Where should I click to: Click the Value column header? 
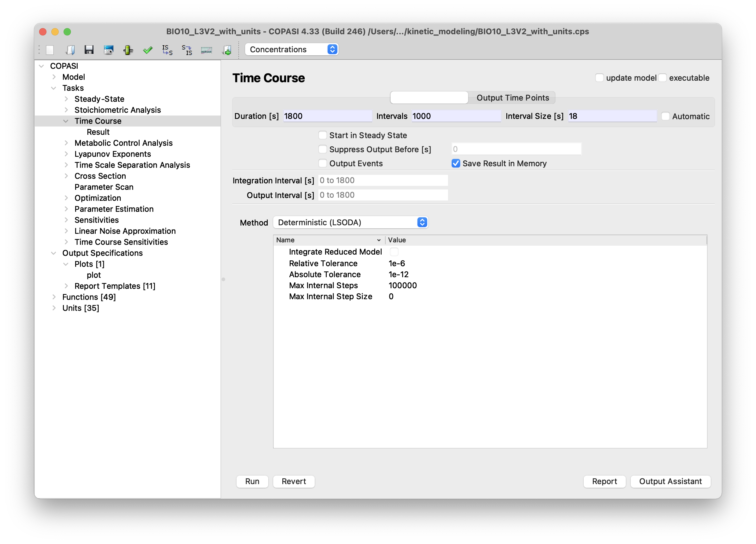[x=546, y=240]
